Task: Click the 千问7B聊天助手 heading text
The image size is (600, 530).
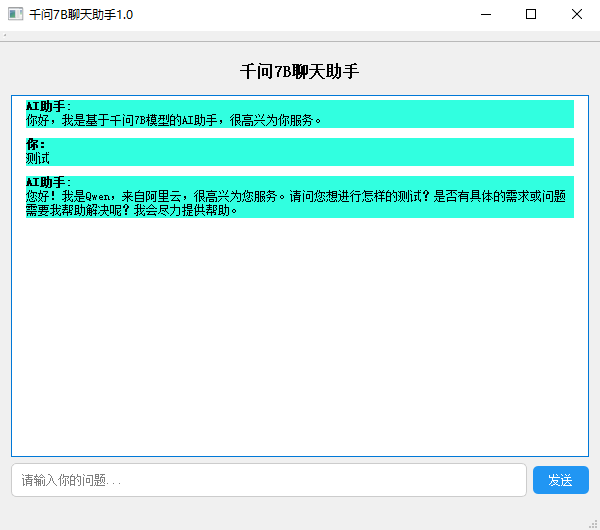Action: (300, 72)
